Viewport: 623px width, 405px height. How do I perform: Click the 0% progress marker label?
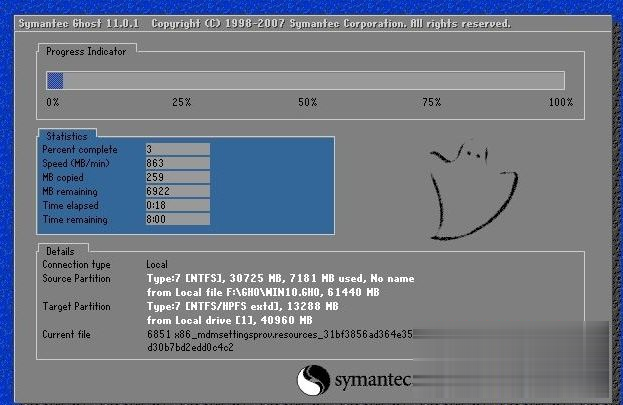point(52,103)
